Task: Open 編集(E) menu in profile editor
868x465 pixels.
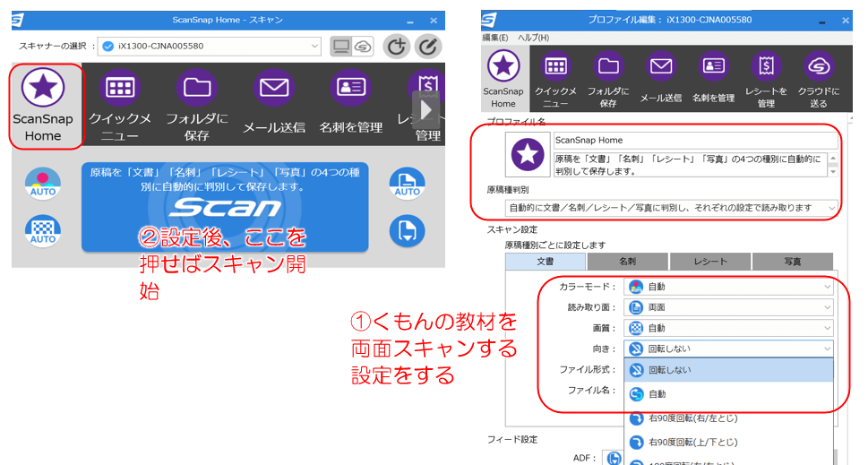Action: [x=494, y=38]
